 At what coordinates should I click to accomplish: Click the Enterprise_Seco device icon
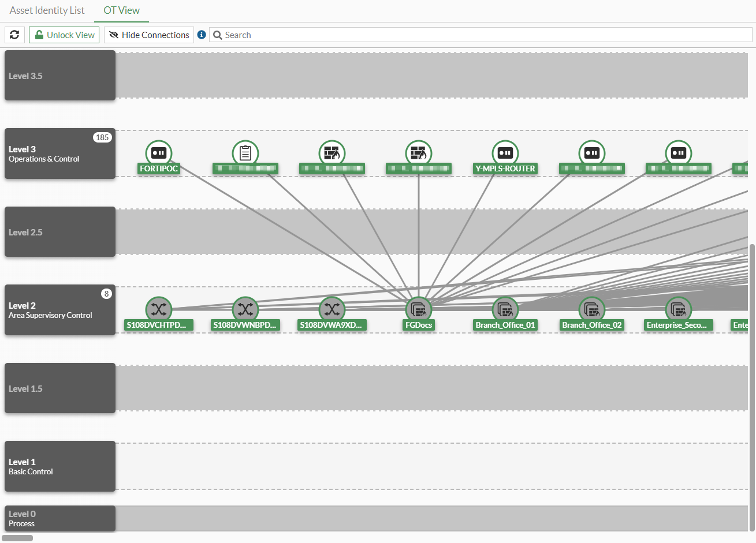click(679, 309)
